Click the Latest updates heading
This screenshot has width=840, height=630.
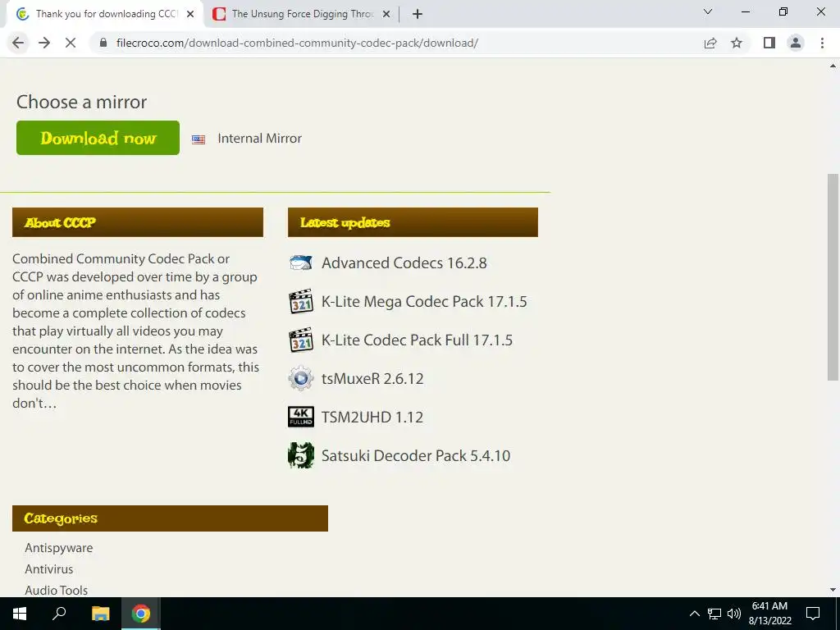coord(413,222)
